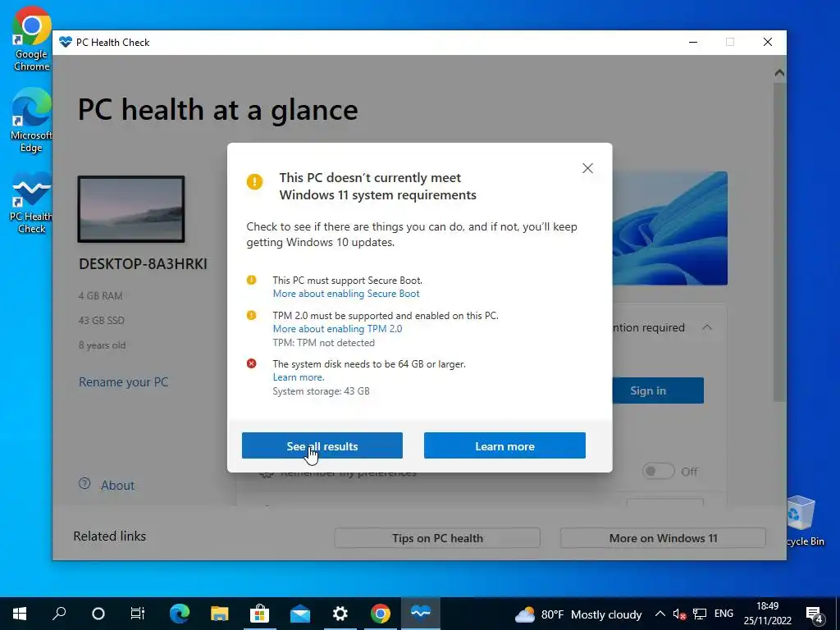Click the Secure Boot warning icon
Image resolution: width=840 pixels, height=630 pixels.
[x=251, y=280]
